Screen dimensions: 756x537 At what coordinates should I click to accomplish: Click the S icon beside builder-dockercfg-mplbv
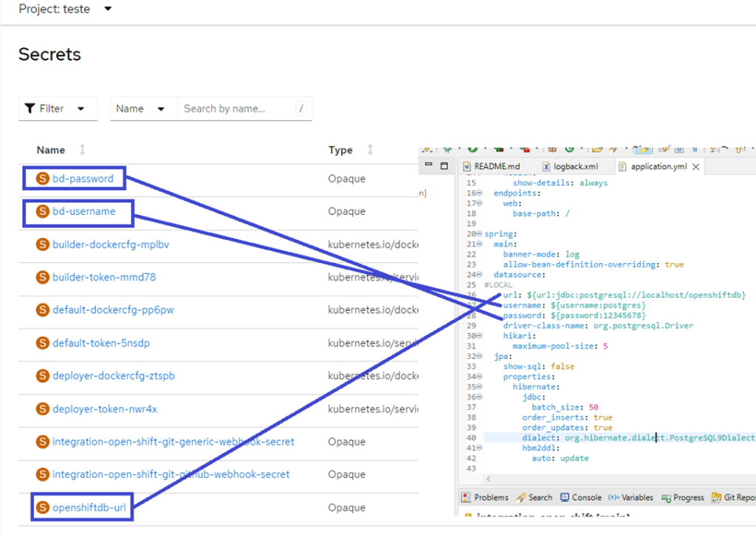click(42, 244)
